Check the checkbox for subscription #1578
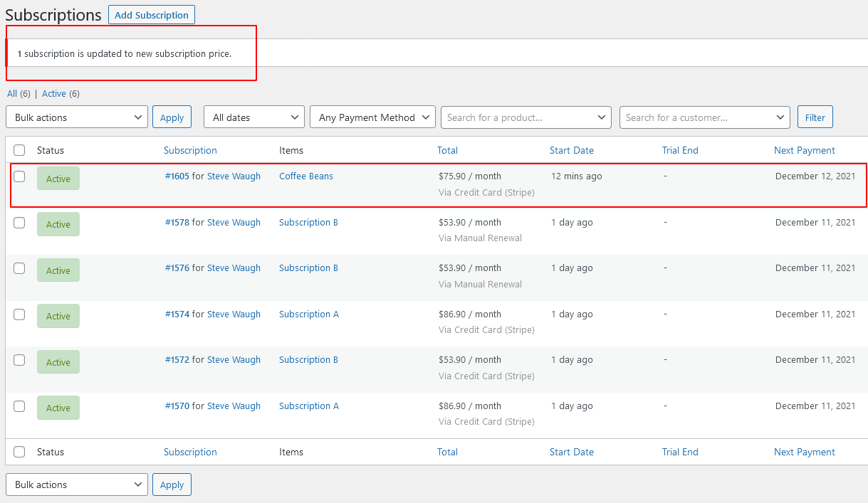Image resolution: width=868 pixels, height=503 pixels. [19, 221]
